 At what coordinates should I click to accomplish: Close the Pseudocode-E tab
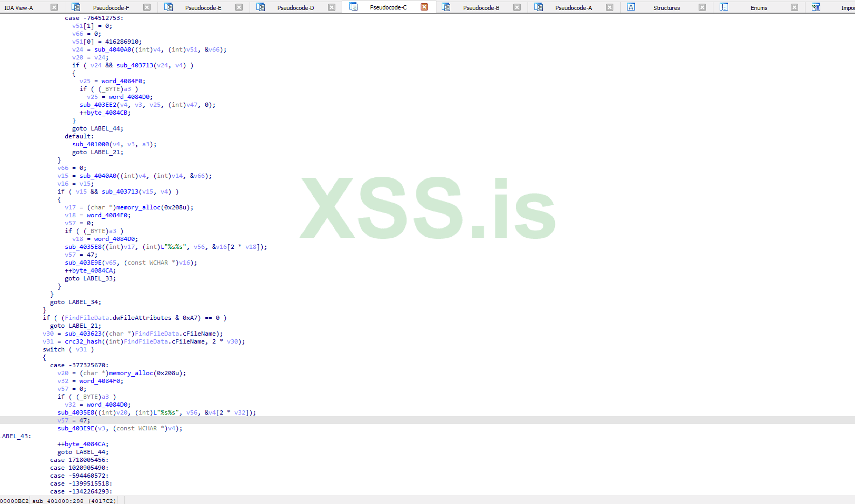point(239,7)
